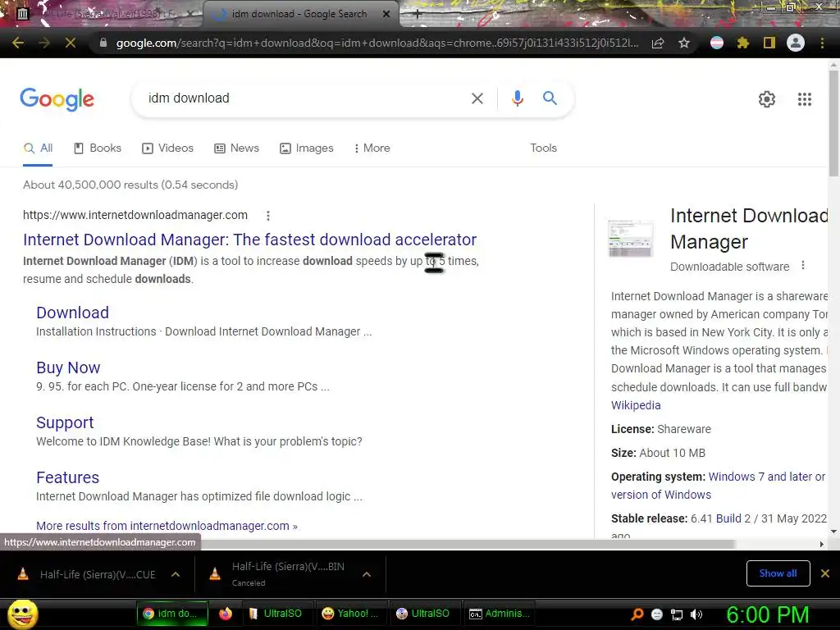This screenshot has height=630, width=840.
Task: Switch to the Adminis... command prompt taskbar item
Action: 500,614
